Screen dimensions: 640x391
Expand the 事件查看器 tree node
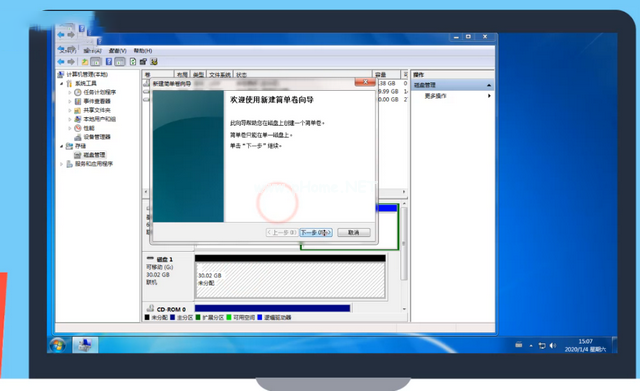tap(70, 101)
